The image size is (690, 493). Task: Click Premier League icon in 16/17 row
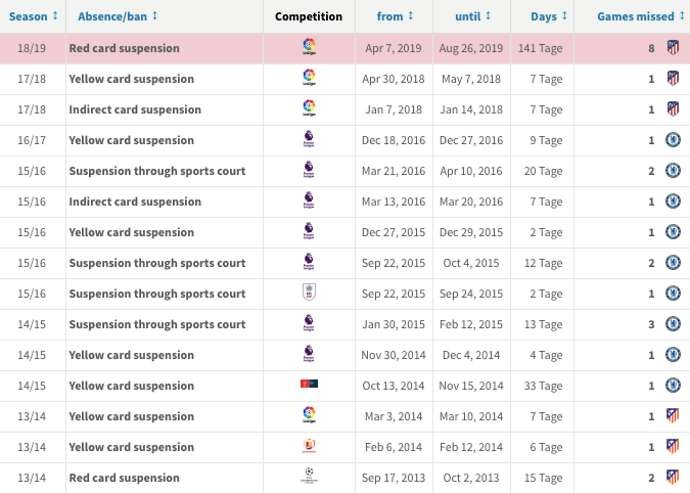coord(308,140)
